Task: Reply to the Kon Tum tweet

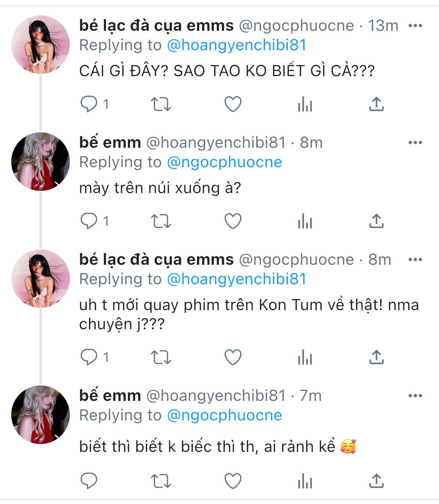Action: [x=89, y=357]
